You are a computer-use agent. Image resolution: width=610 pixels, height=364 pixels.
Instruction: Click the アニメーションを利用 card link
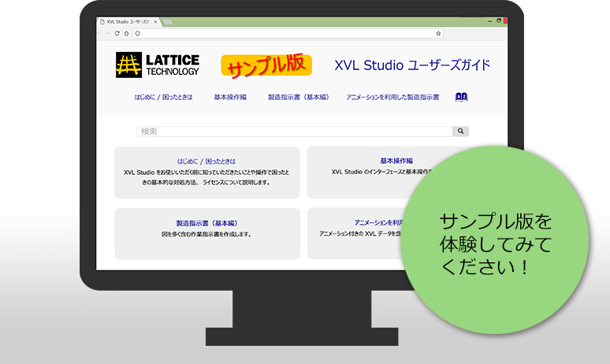click(x=378, y=222)
